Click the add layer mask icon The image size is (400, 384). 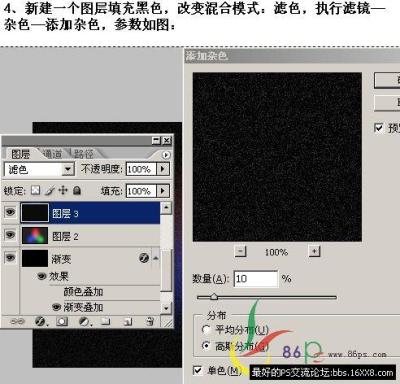pyautogui.click(x=62, y=321)
